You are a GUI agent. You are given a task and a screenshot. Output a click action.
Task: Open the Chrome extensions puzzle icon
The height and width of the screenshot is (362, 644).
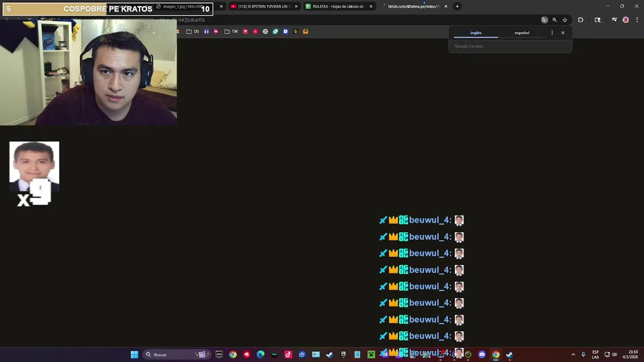(581, 20)
